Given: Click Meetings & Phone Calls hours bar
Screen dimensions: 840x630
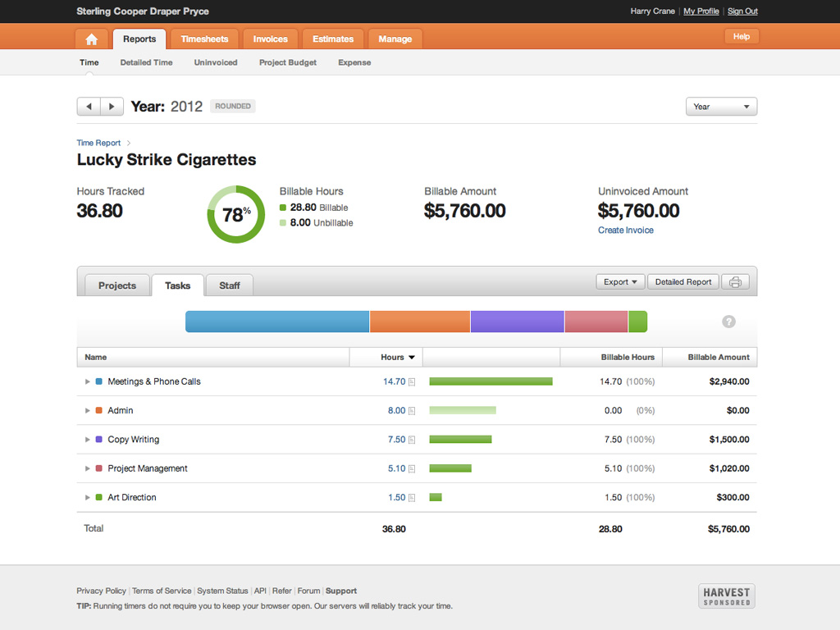Looking at the screenshot, I should click(491, 381).
